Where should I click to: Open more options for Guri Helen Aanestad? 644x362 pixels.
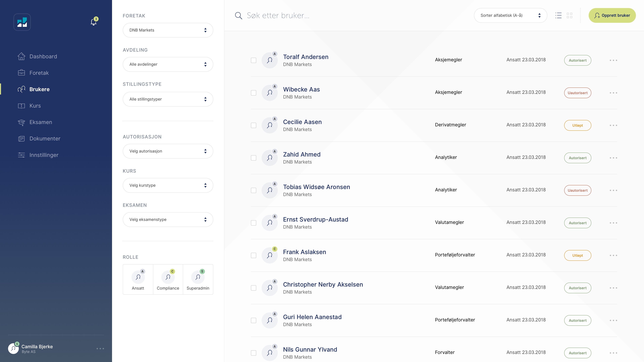click(613, 320)
